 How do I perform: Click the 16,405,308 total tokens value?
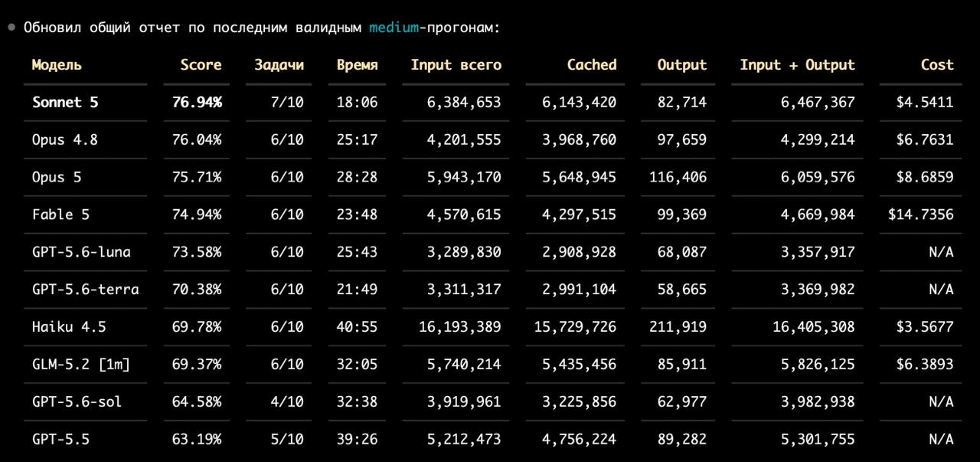813,327
